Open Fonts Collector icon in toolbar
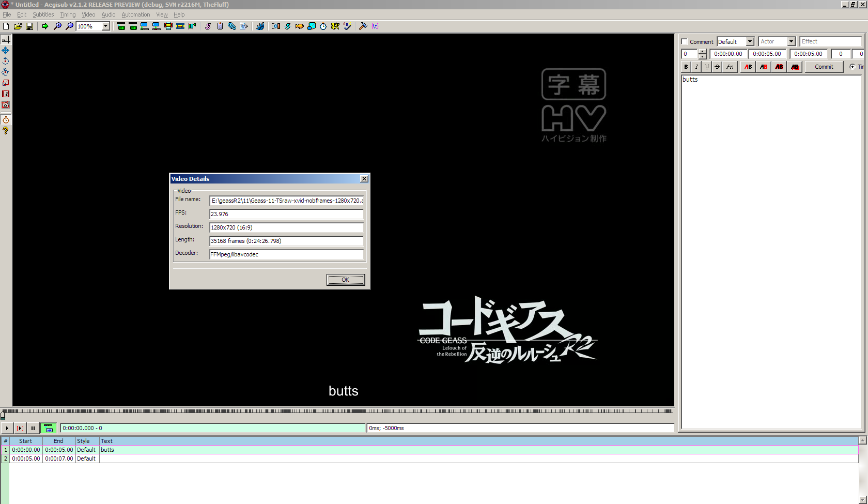The width and height of the screenshot is (868, 504). 243,26
